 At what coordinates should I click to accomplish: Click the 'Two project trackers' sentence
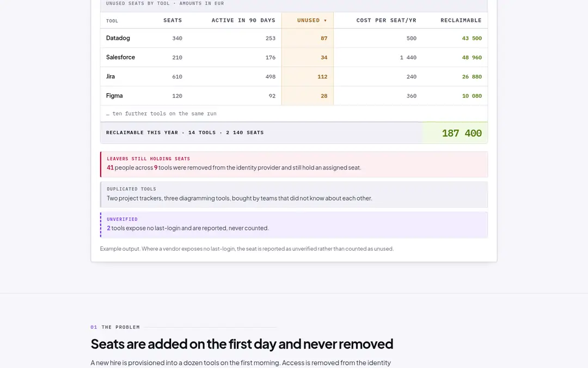[239, 198]
